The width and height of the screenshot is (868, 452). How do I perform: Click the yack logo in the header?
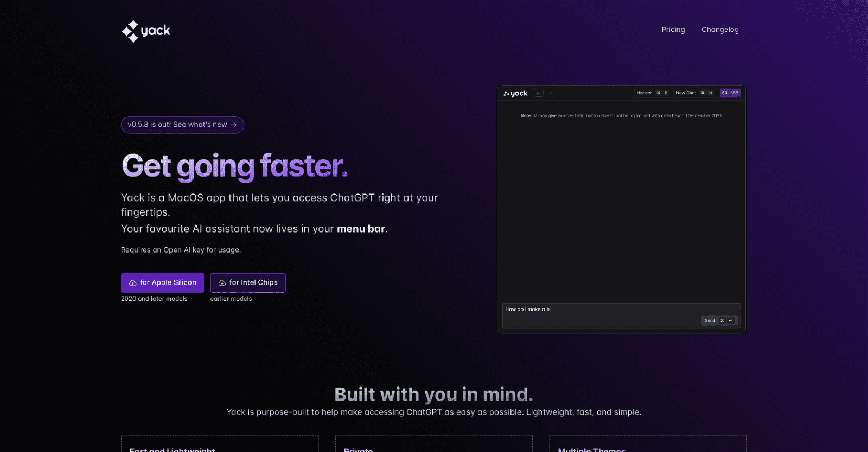[x=146, y=31]
